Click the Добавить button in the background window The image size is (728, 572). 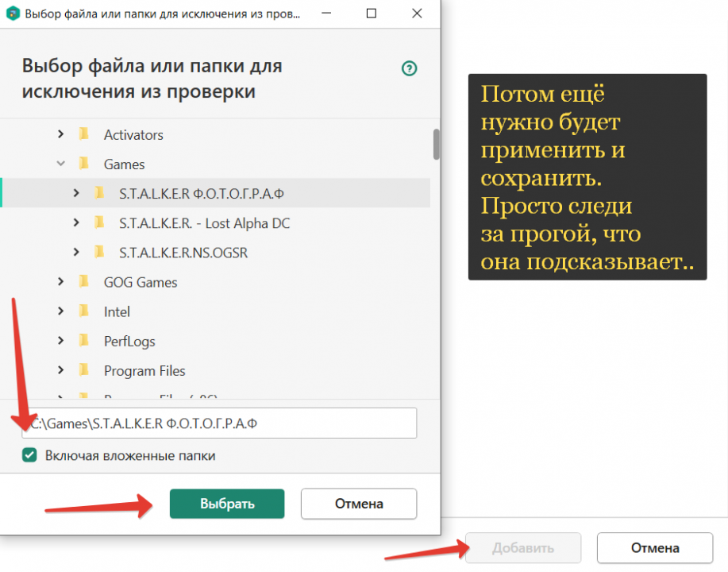(x=523, y=548)
